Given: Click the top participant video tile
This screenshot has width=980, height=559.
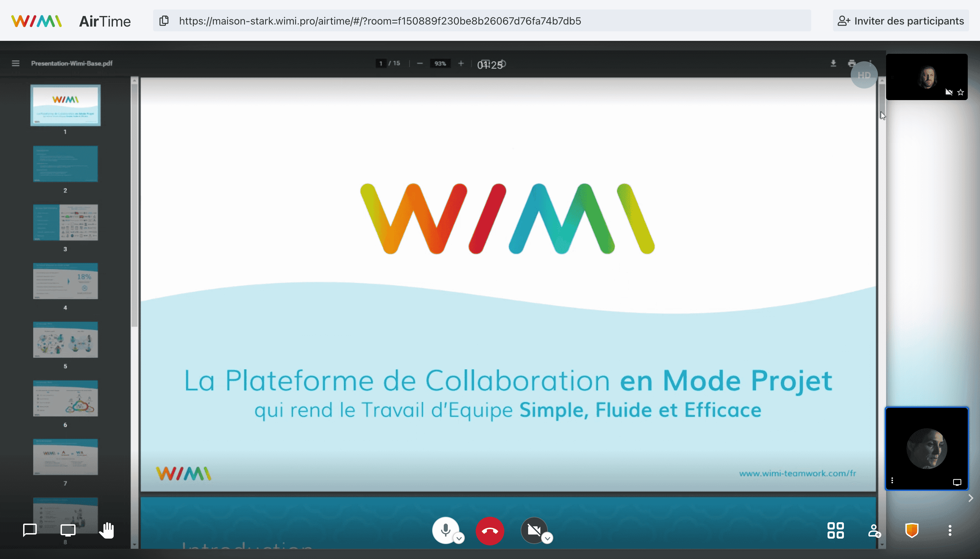Looking at the screenshot, I should pyautogui.click(x=927, y=77).
